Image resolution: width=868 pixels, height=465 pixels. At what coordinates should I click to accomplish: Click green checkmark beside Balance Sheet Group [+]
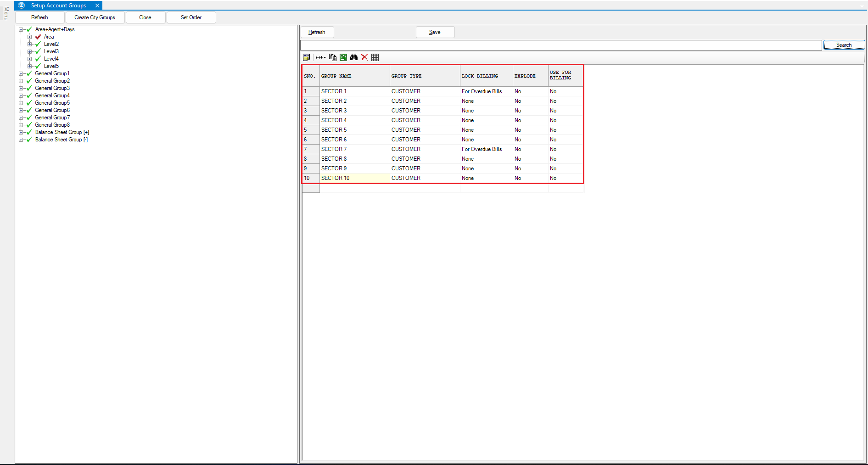[29, 132]
